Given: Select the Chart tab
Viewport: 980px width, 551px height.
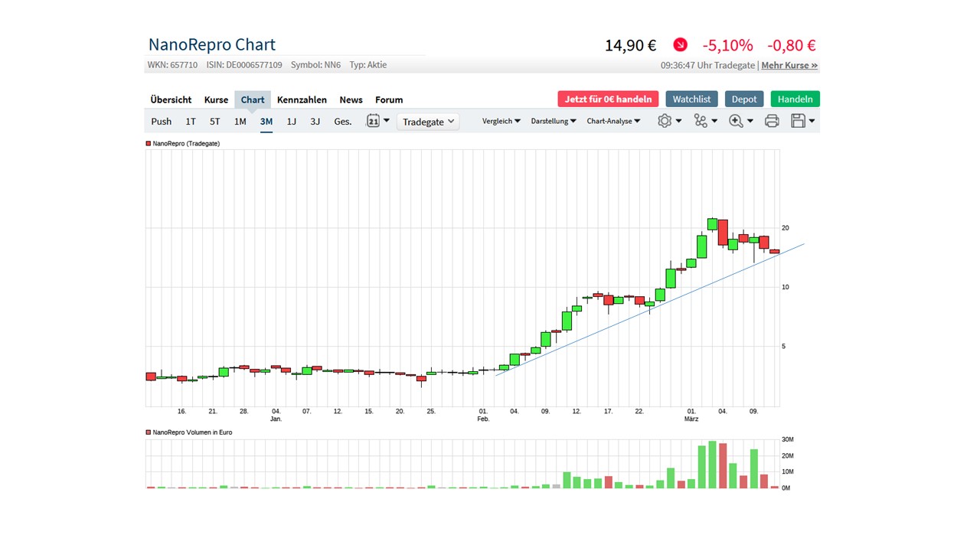Looking at the screenshot, I should (x=253, y=99).
